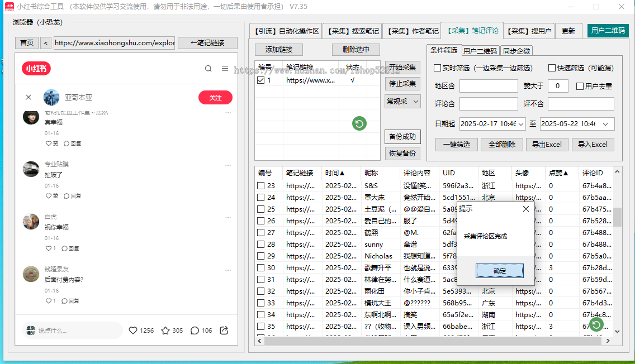Click the comment bubble showing 106
The height and width of the screenshot is (364, 635).
point(195,331)
